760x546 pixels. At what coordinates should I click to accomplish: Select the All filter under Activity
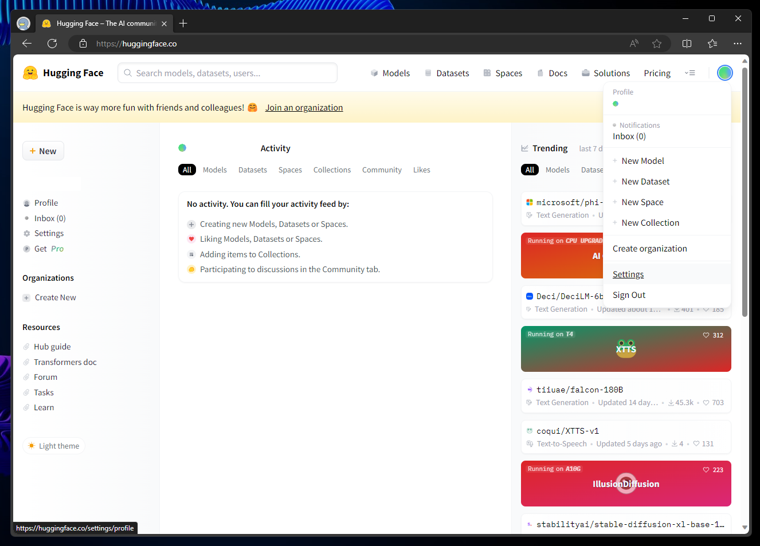point(187,170)
